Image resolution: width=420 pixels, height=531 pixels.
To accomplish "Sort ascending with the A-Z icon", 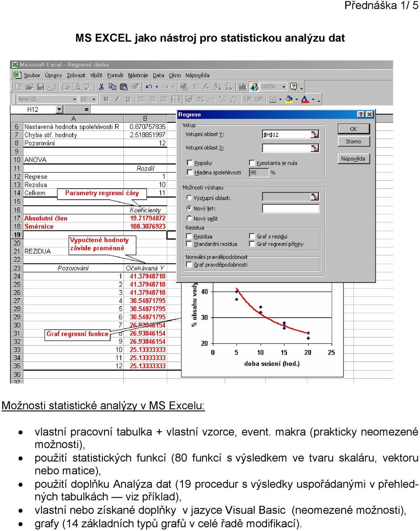I will [x=217, y=87].
